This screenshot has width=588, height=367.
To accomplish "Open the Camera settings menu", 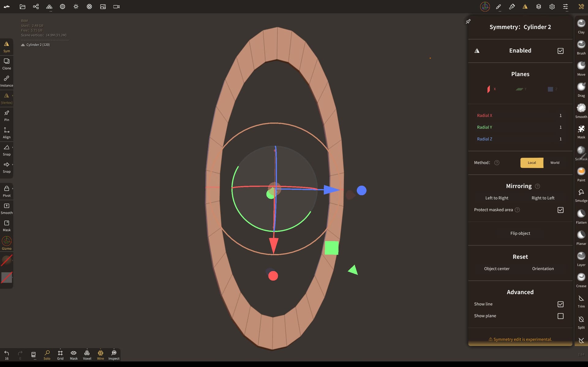I will (116, 6).
